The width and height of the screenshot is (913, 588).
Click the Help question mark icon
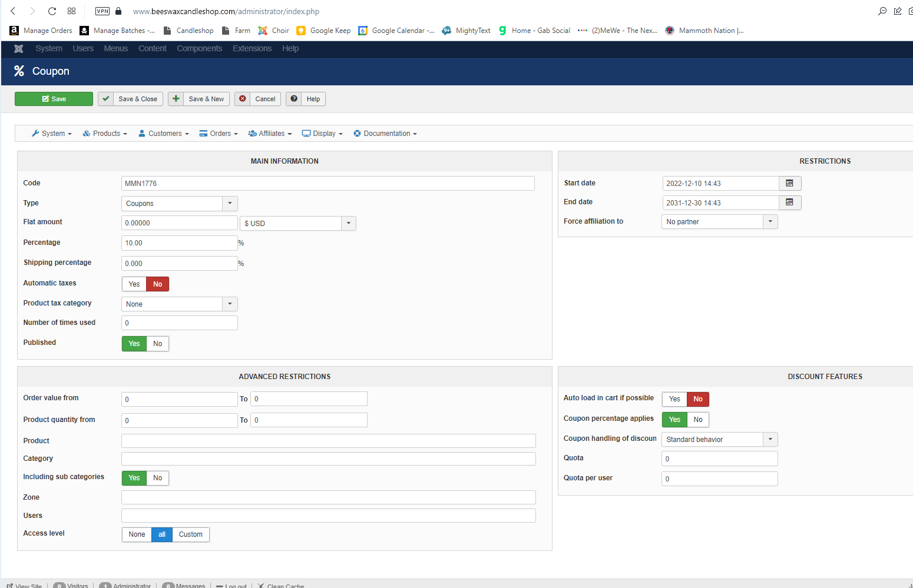pos(294,99)
